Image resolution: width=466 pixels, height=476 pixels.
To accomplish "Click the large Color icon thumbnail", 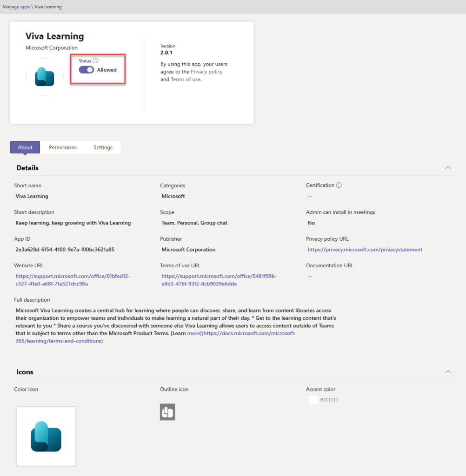I will [x=46, y=436].
